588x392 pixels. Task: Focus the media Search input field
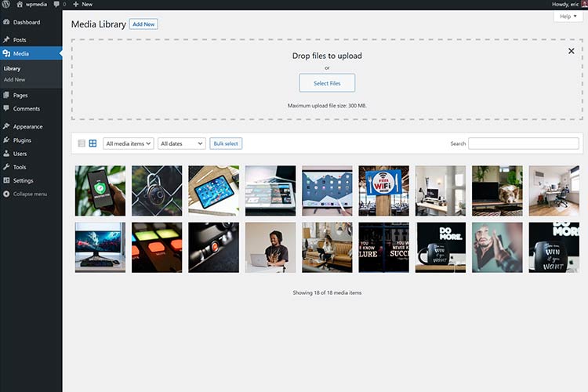point(524,143)
